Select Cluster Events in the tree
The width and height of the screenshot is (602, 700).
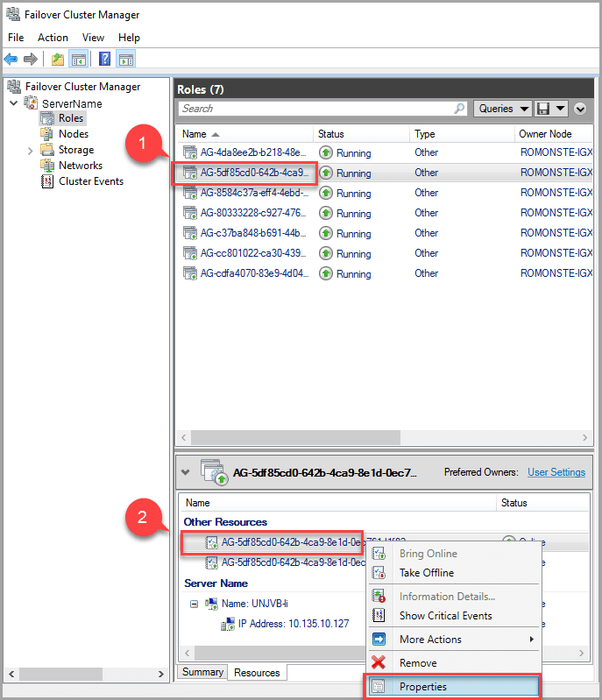pyautogui.click(x=90, y=181)
